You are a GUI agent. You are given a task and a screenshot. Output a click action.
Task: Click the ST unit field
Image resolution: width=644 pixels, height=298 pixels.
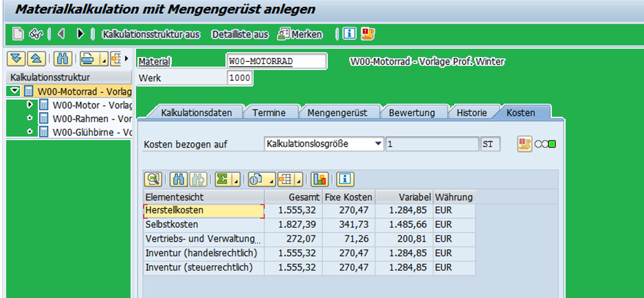[490, 144]
